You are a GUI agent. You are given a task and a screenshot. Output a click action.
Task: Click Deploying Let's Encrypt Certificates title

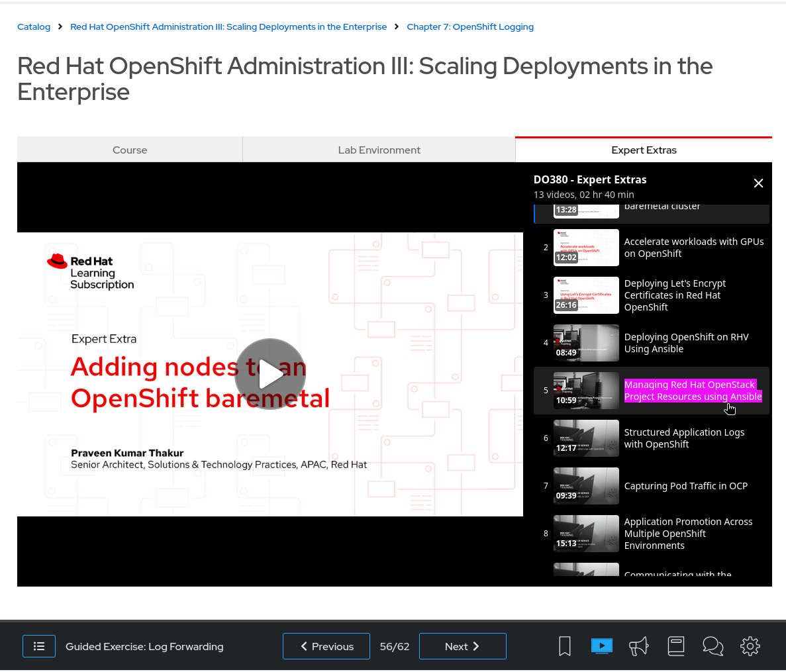point(675,295)
